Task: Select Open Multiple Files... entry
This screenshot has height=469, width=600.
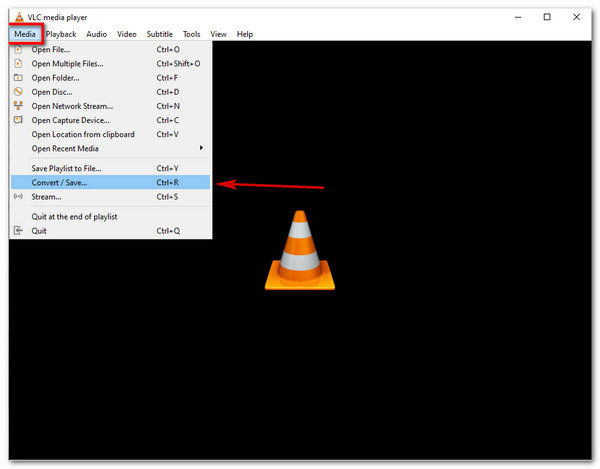Action: point(111,64)
